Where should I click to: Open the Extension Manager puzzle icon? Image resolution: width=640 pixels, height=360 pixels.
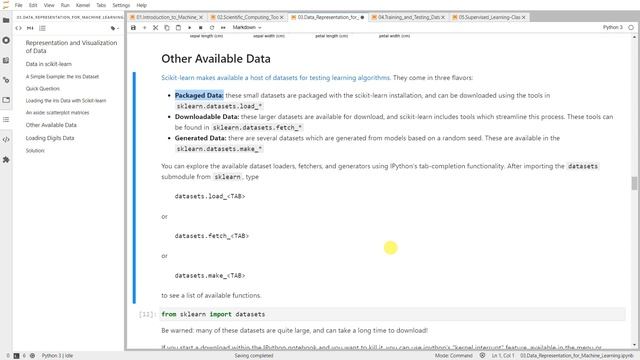point(6,160)
